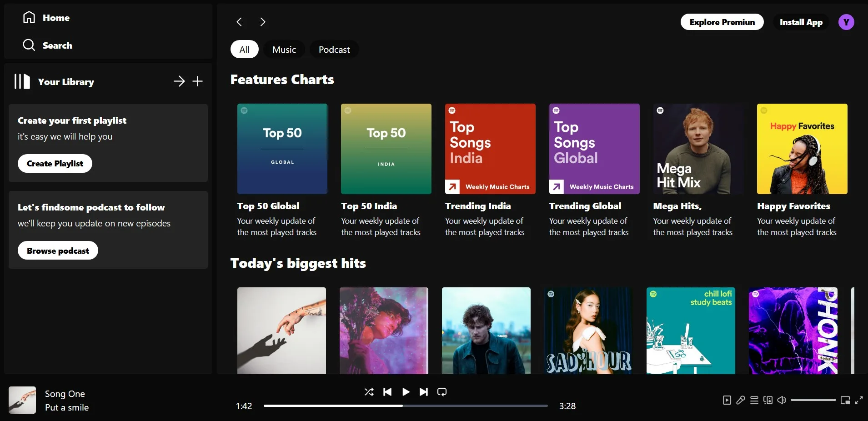868x421 pixels.
Task: Mute the volume speaker icon
Action: pyautogui.click(x=782, y=400)
